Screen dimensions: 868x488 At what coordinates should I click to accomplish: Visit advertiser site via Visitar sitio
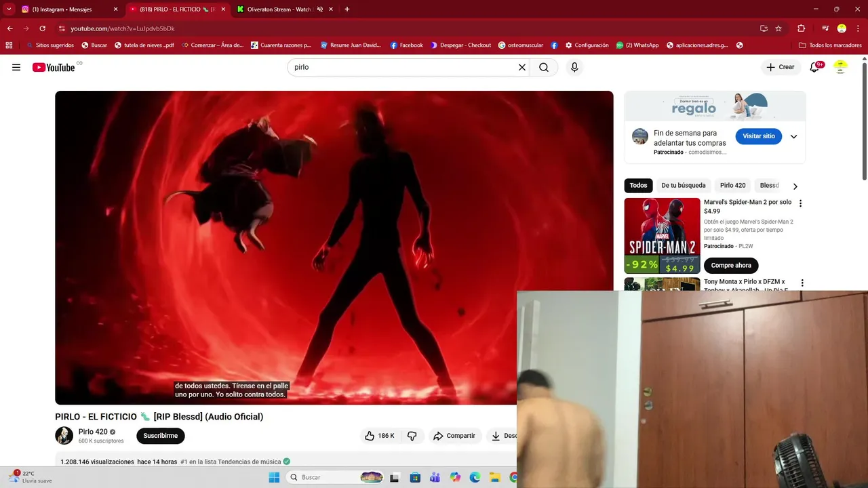point(758,136)
